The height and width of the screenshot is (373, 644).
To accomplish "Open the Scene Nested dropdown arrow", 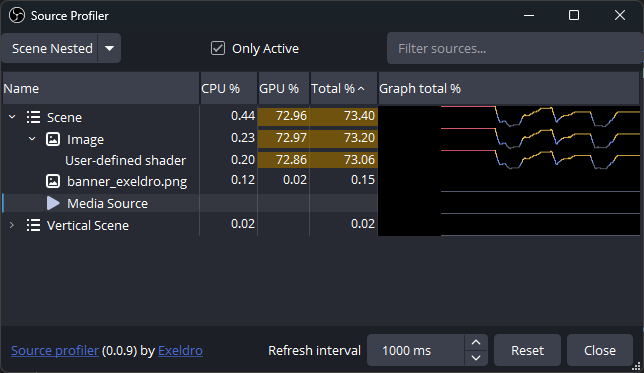I will [x=109, y=48].
